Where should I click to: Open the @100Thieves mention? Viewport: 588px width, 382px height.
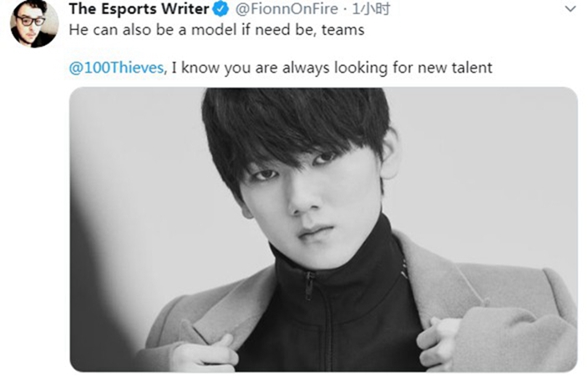coord(116,68)
